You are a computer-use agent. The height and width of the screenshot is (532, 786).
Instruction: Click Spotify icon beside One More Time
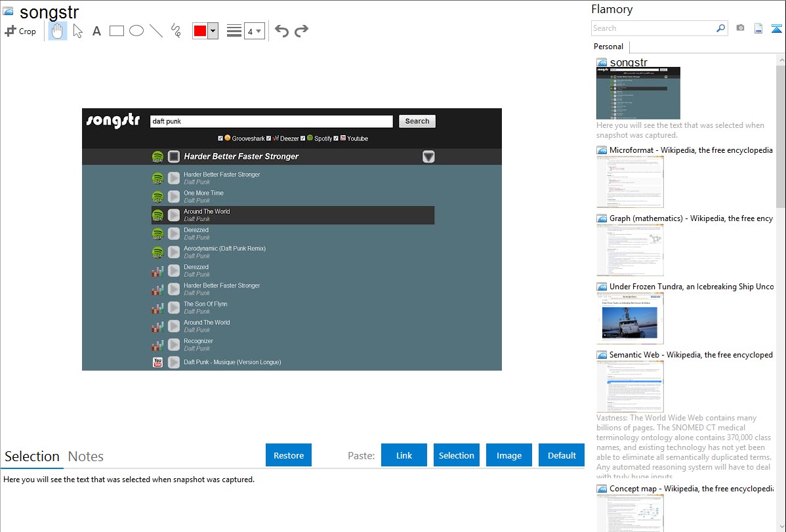click(x=158, y=197)
